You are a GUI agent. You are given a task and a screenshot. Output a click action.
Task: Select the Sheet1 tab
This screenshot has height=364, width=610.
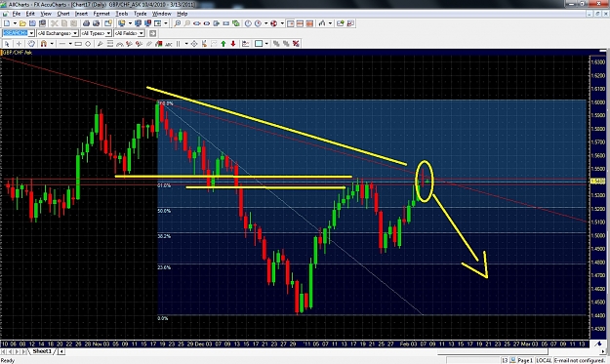point(42,351)
